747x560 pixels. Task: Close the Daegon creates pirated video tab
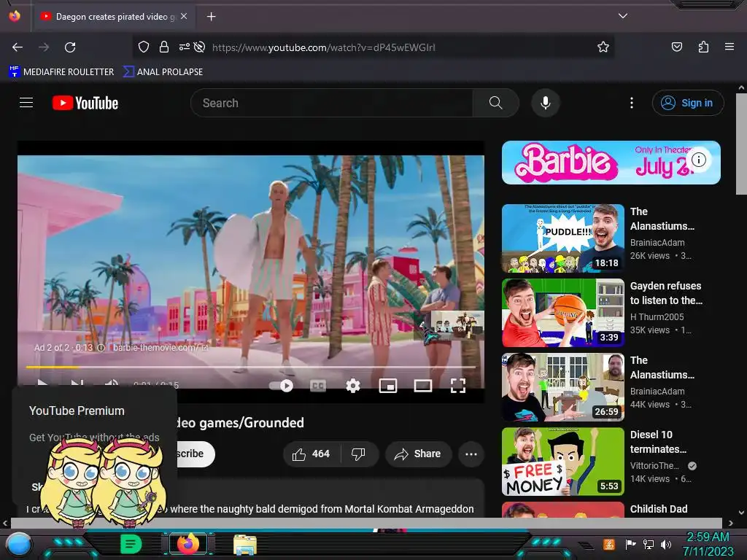coord(184,16)
